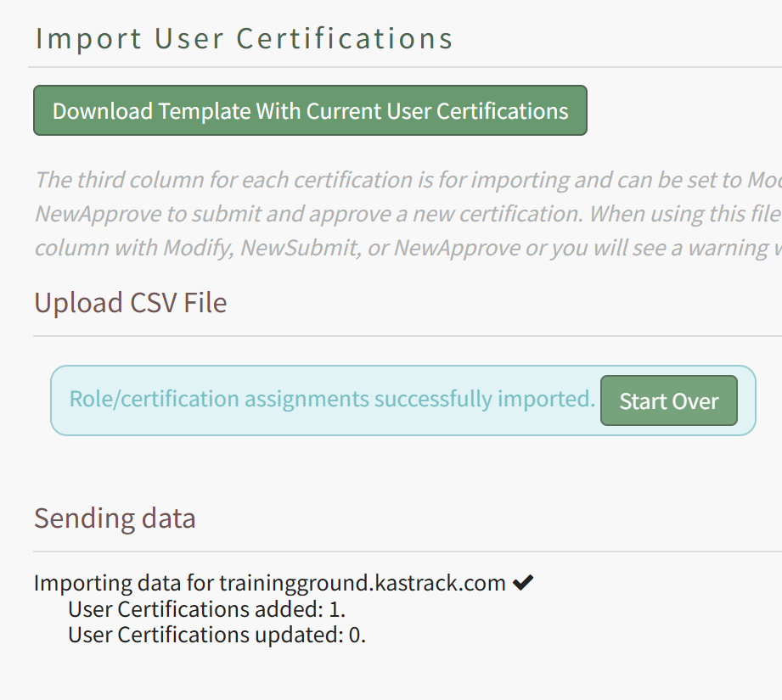Click the italic line starting 'column with Modify'
This screenshot has height=700, width=782.
point(408,248)
